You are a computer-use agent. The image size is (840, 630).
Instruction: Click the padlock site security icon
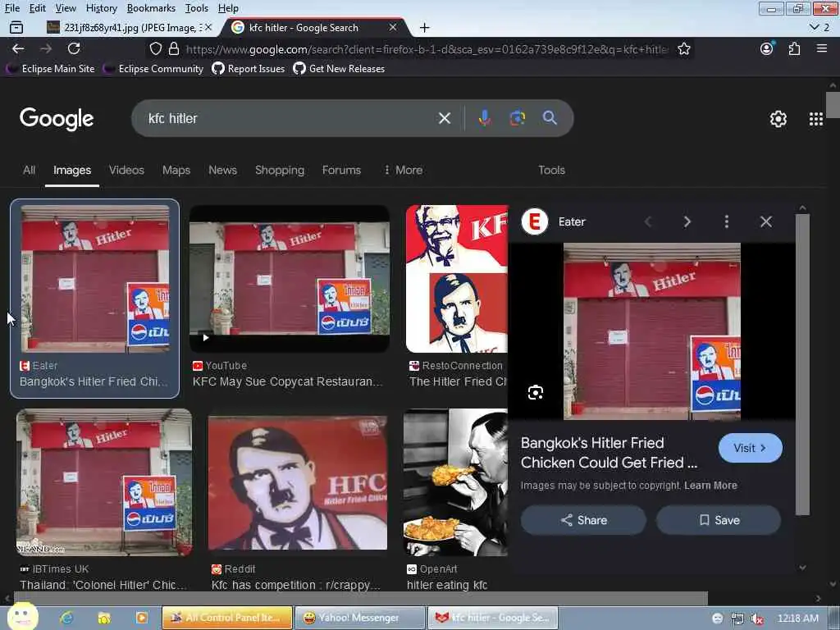pyautogui.click(x=174, y=48)
